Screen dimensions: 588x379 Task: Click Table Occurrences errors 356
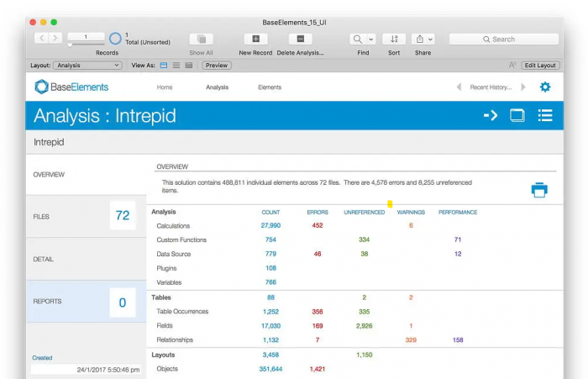pos(318,312)
